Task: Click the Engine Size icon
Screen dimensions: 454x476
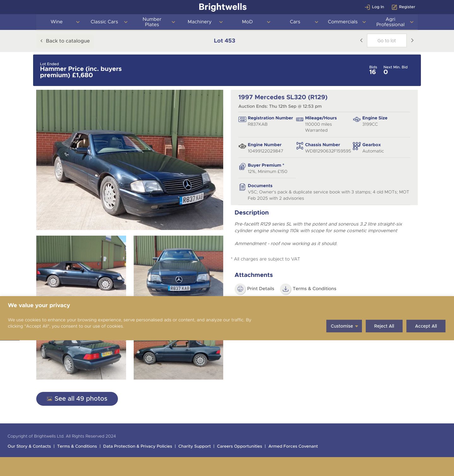Action: point(357,119)
